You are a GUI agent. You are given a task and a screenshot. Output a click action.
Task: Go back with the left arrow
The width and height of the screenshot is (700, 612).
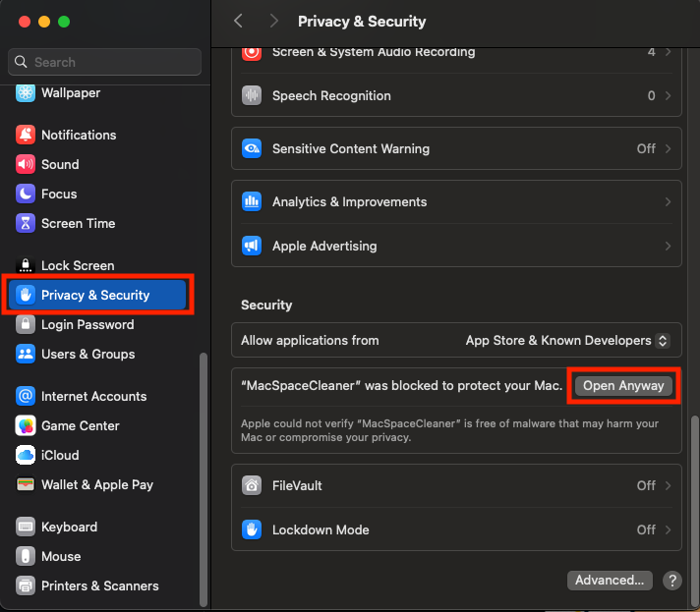tap(238, 21)
